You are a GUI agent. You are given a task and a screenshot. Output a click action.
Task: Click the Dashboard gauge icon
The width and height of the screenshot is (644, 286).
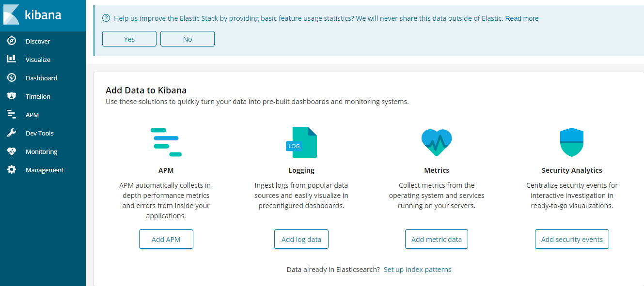click(12, 78)
